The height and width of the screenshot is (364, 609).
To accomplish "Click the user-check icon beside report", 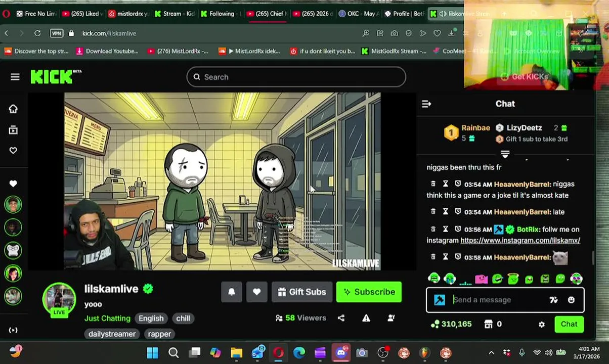I will point(391,318).
